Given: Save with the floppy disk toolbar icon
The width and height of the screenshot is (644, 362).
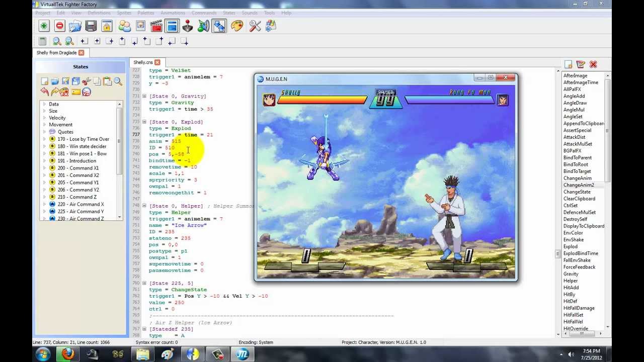Looking at the screenshot, I should click(91, 26).
